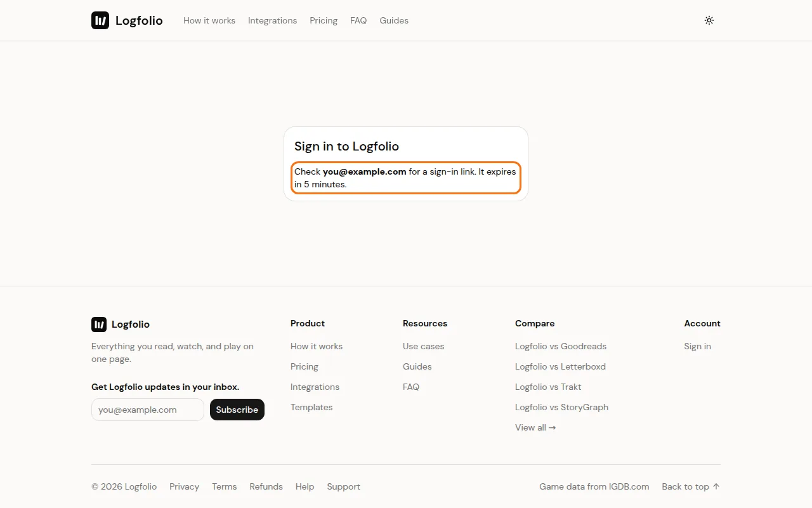The image size is (812, 508).
Task: Click the Logfolio logo icon in header
Action: tap(100, 20)
